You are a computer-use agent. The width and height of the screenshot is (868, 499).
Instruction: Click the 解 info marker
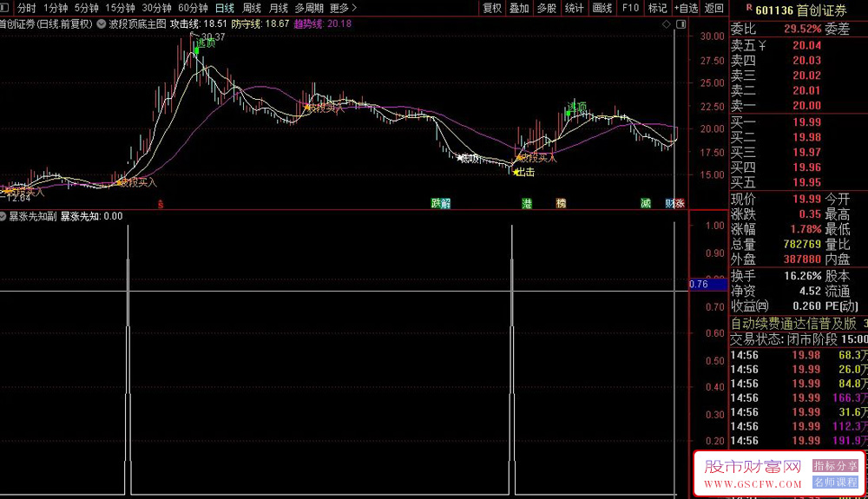[445, 204]
